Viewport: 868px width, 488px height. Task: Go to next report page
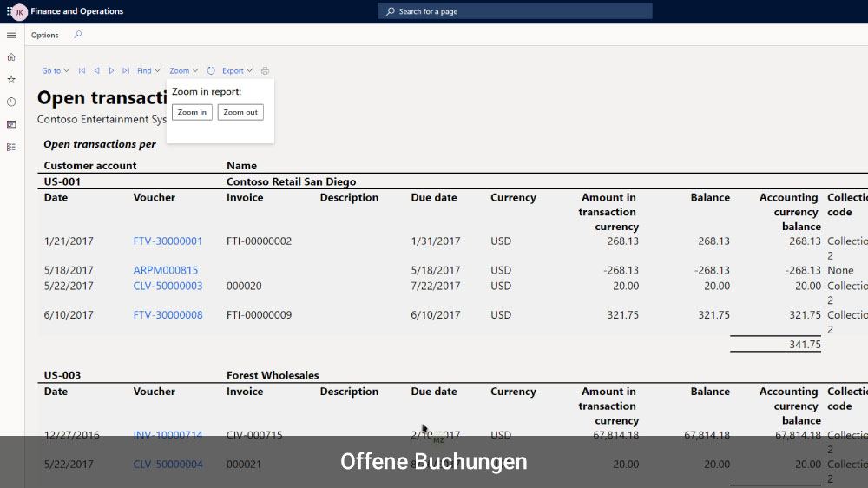coord(111,71)
